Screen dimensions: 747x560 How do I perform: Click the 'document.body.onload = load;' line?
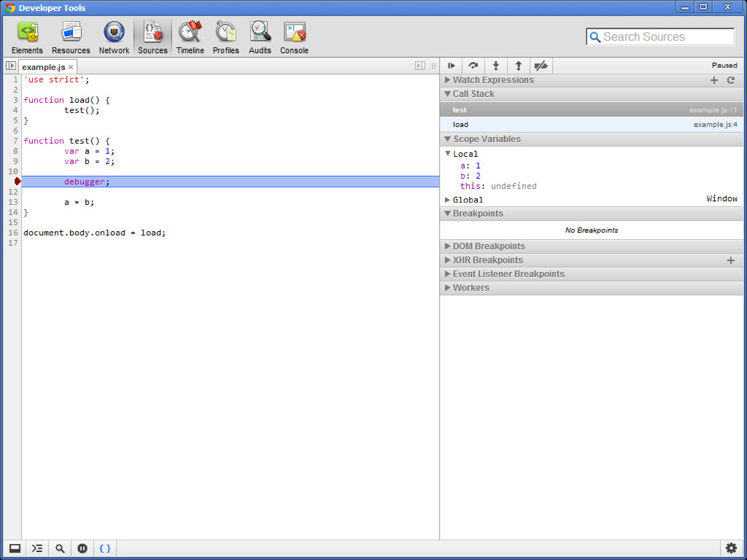tap(94, 233)
